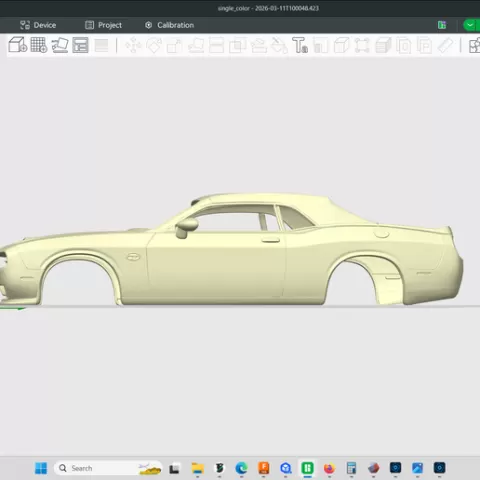Screen dimensions: 480x480
Task: Switch to Bambu Studio on the taskbar
Action: point(307,468)
